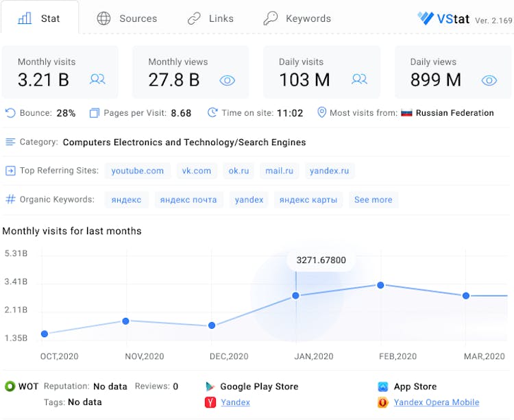Select the яндекс карты keyword tag

(308, 199)
